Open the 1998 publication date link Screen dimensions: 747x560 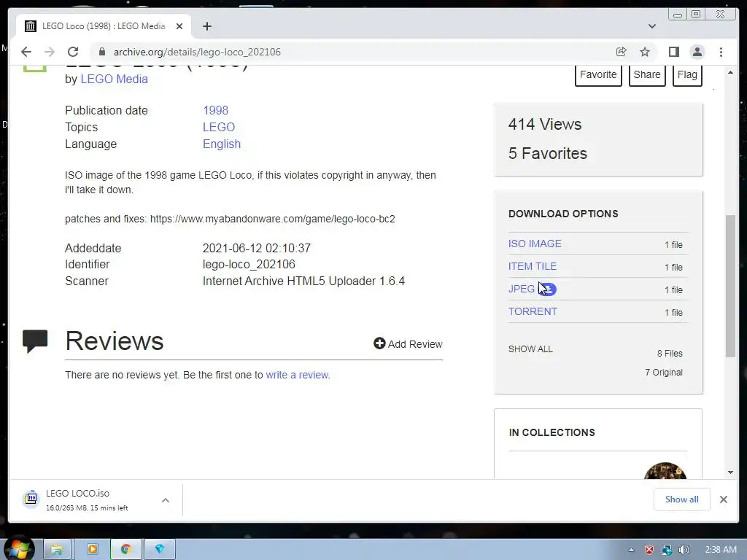click(215, 111)
